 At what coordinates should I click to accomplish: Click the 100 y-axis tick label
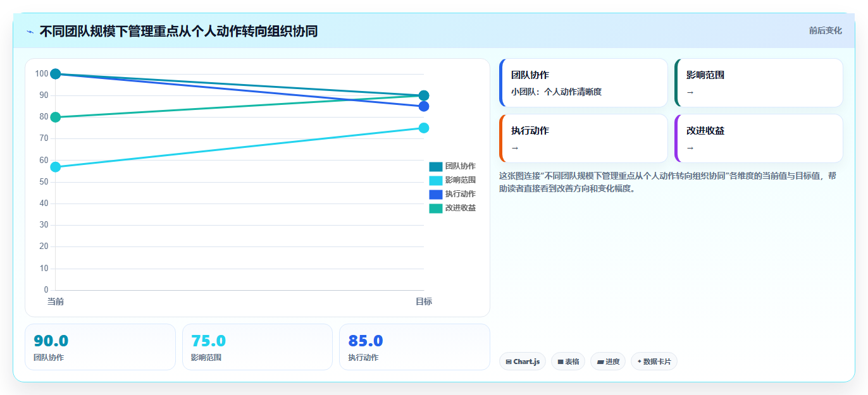pyautogui.click(x=42, y=74)
